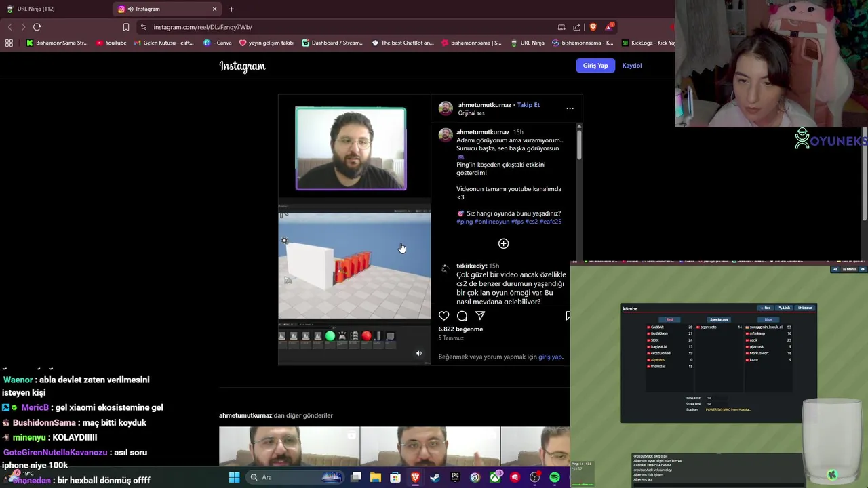Open the second related post thumbnail

[431, 446]
